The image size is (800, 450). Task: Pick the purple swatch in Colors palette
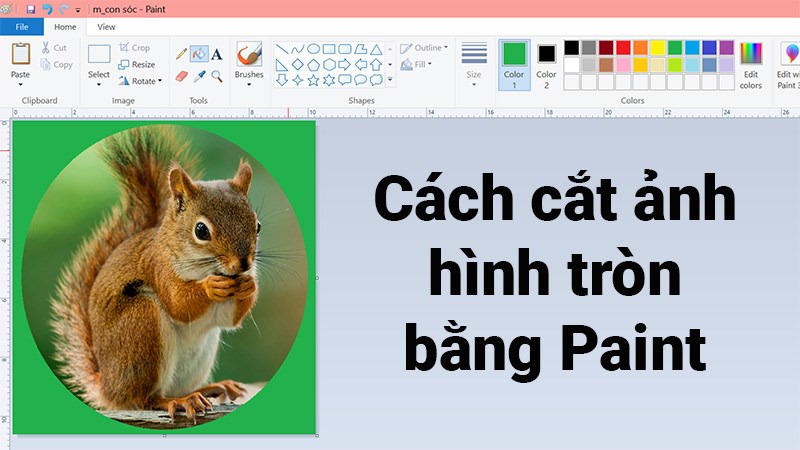[727, 48]
